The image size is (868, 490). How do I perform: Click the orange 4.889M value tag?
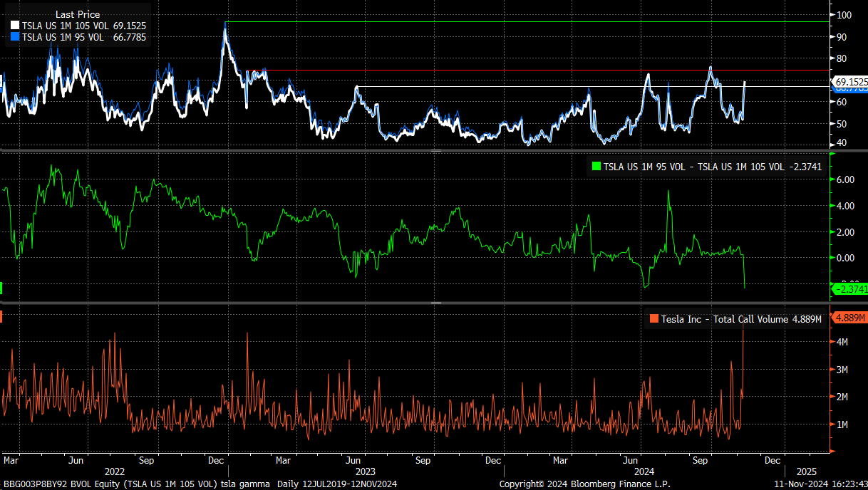click(849, 318)
